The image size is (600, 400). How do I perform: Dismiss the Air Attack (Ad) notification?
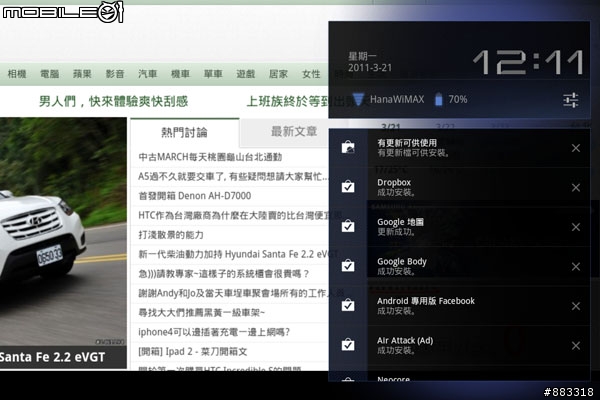(x=576, y=346)
